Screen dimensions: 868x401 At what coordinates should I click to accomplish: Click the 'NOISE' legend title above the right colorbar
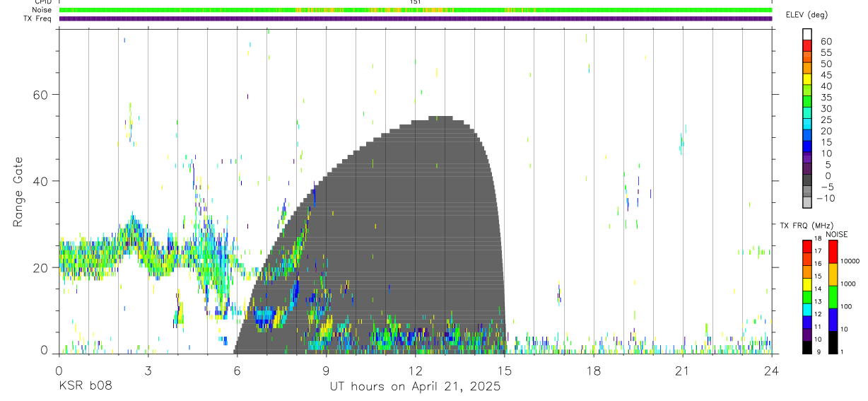tap(836, 234)
